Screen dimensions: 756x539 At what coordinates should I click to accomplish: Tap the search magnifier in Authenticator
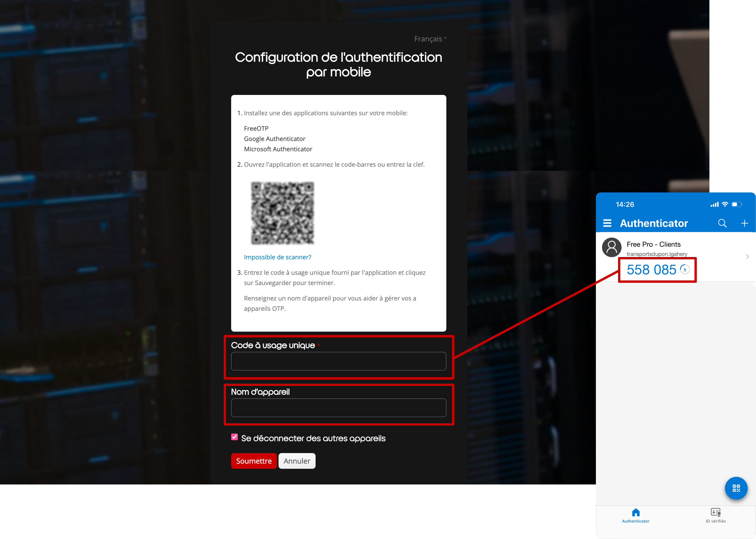coord(722,223)
